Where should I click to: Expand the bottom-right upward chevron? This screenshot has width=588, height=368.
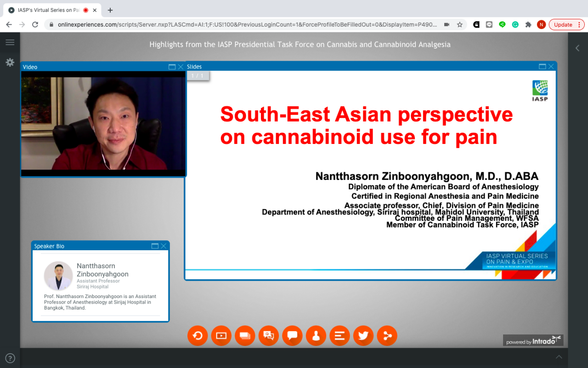tap(559, 356)
